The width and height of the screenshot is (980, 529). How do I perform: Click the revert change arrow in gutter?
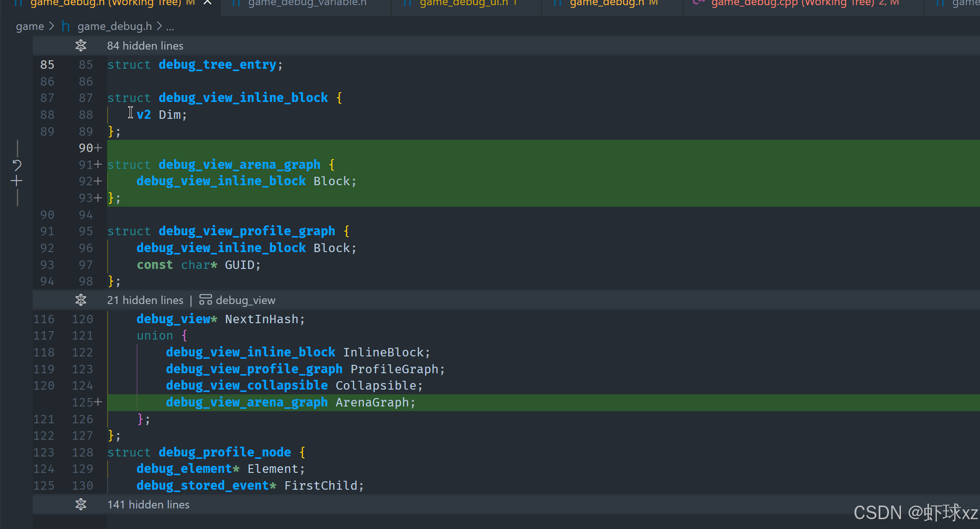click(x=17, y=165)
